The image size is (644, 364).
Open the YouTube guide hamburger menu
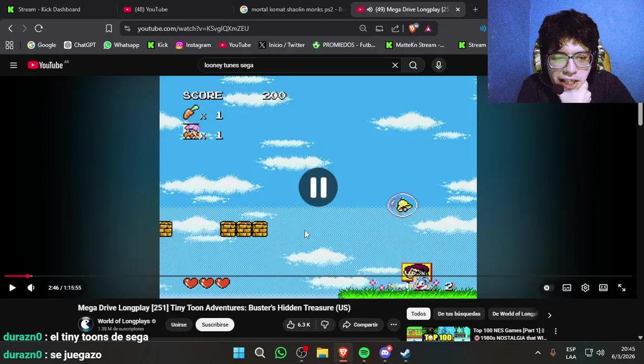click(x=14, y=65)
